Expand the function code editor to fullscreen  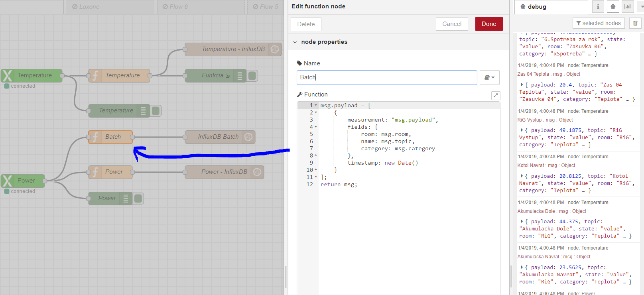(496, 95)
